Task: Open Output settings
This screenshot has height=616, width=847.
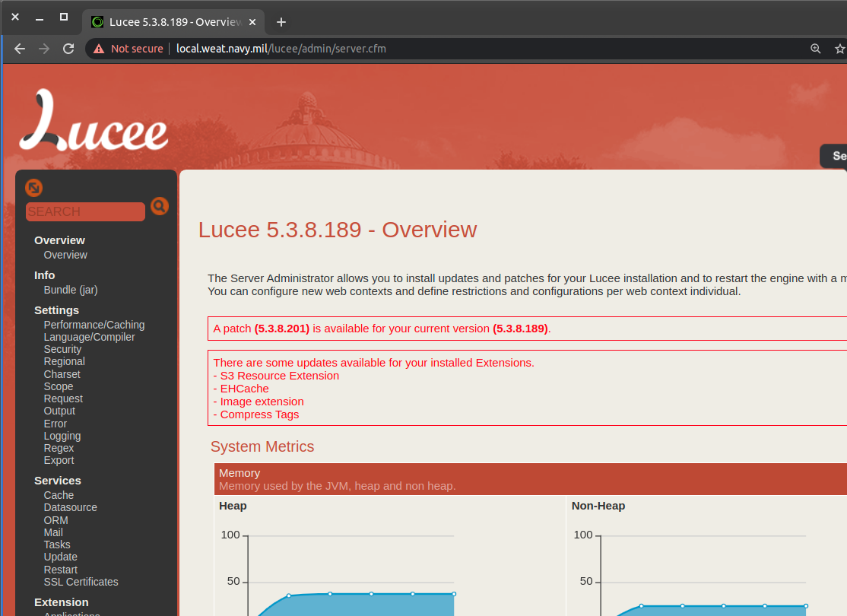Action: coord(59,411)
